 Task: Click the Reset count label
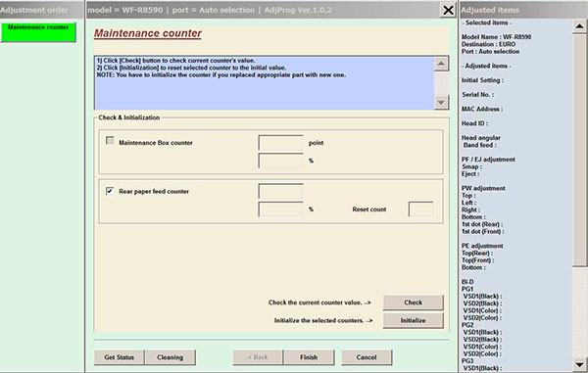(x=369, y=210)
